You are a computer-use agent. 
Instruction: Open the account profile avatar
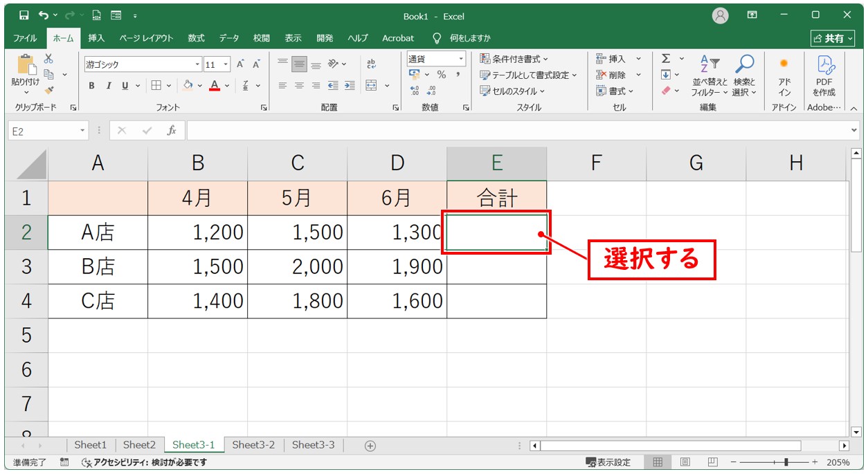click(x=721, y=15)
